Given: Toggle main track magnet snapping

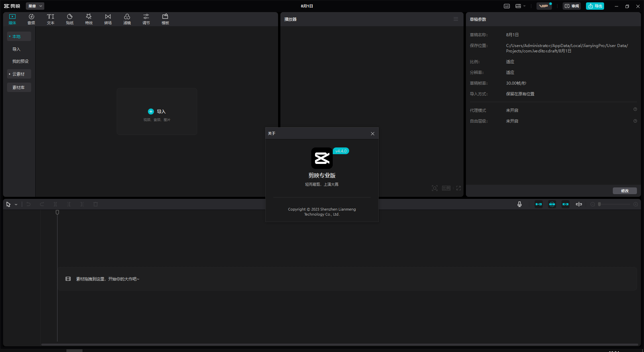Looking at the screenshot, I should pyautogui.click(x=539, y=204).
